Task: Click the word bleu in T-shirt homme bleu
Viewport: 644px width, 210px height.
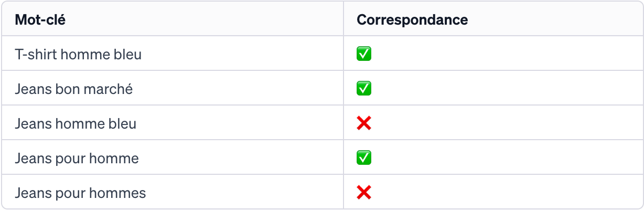Action: 127,54
